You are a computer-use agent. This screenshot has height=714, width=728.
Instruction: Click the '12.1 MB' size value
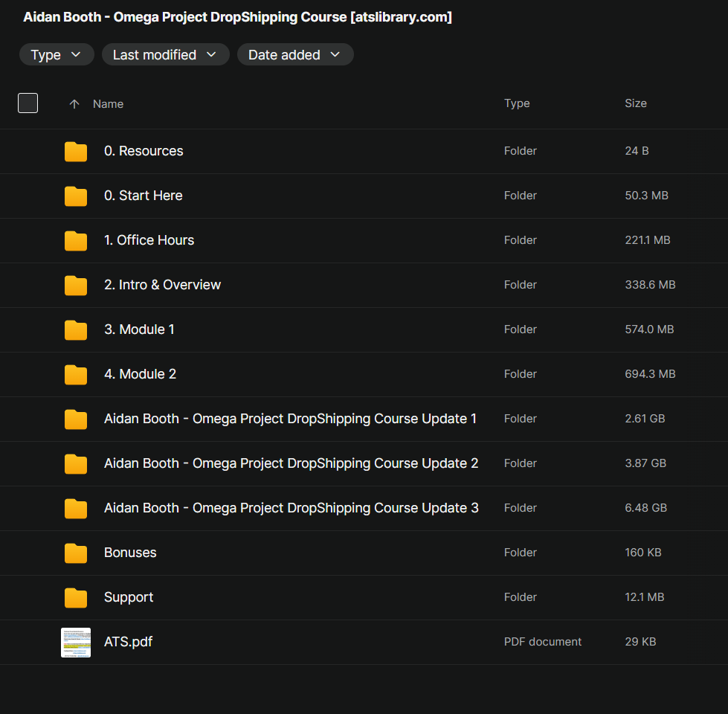[645, 596]
